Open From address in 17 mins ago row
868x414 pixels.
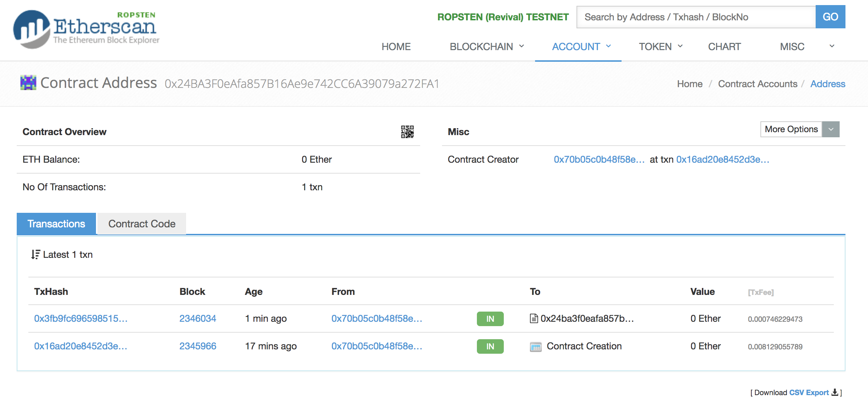pos(377,346)
